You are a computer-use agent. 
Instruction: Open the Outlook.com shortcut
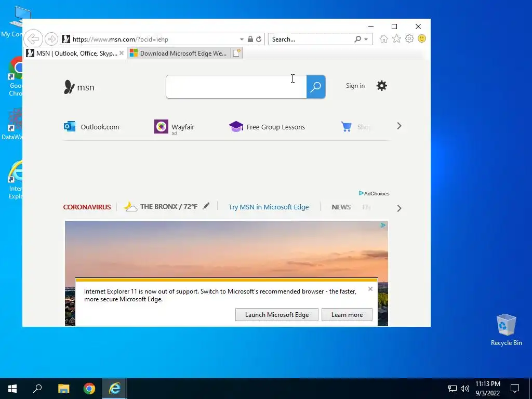click(91, 127)
